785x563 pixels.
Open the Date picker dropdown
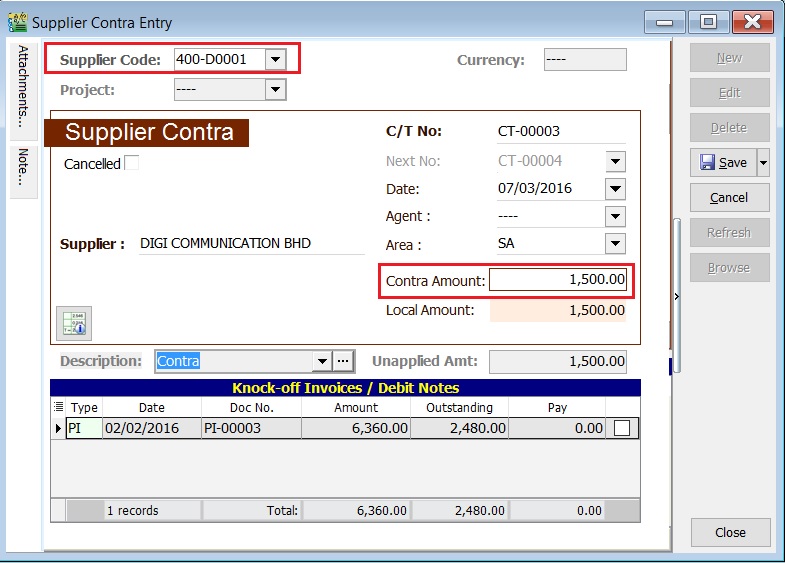coord(615,189)
